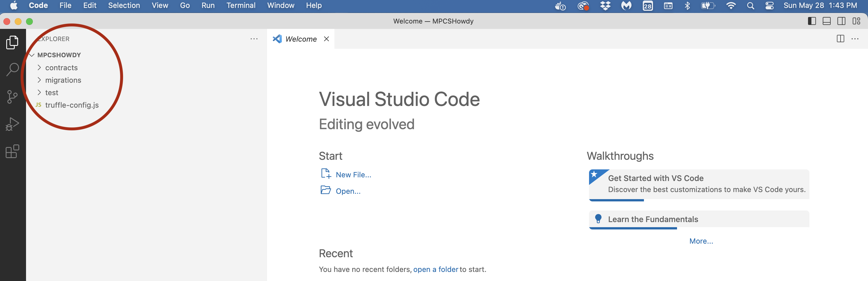Screen dimensions: 868x281
Task: Toggle the bottom panel visibility
Action: pos(827,21)
